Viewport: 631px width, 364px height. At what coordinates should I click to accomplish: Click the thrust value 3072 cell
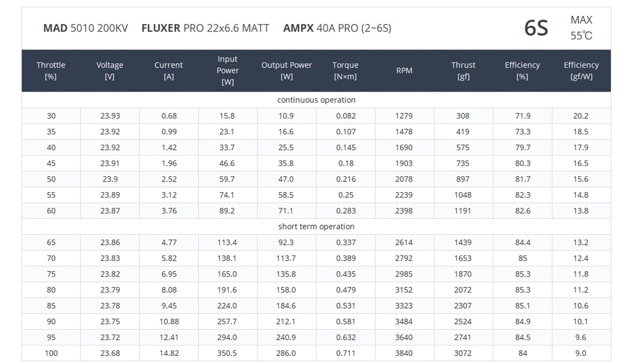(x=463, y=353)
